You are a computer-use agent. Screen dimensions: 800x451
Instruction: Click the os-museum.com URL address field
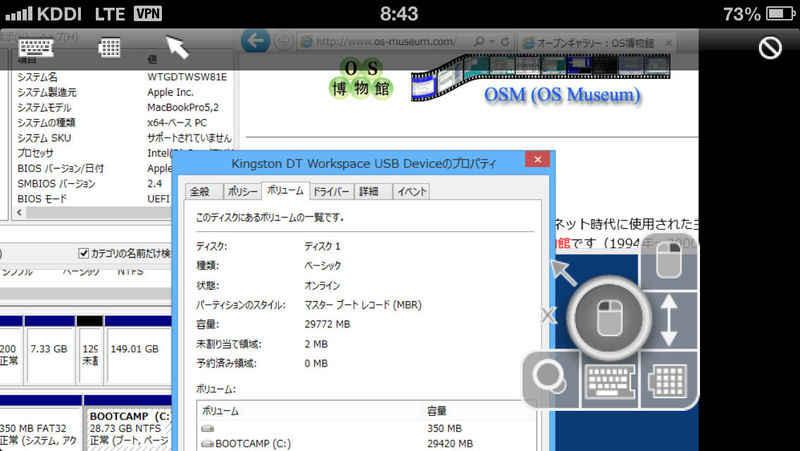[x=385, y=42]
